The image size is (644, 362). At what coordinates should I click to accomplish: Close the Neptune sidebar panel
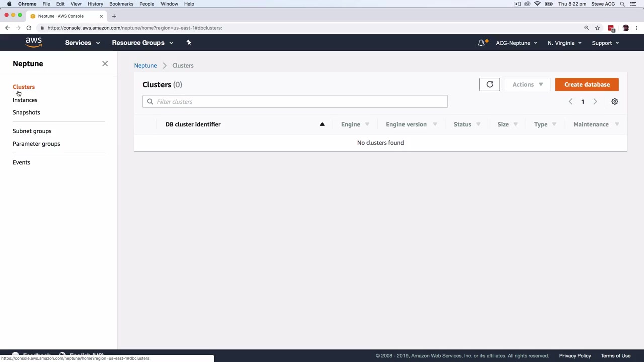point(105,64)
